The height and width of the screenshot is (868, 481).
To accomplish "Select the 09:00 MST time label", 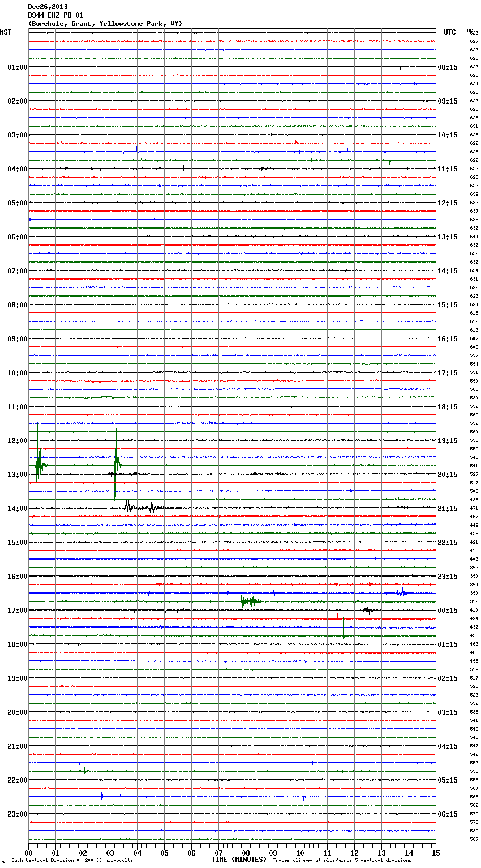I will click(18, 339).
